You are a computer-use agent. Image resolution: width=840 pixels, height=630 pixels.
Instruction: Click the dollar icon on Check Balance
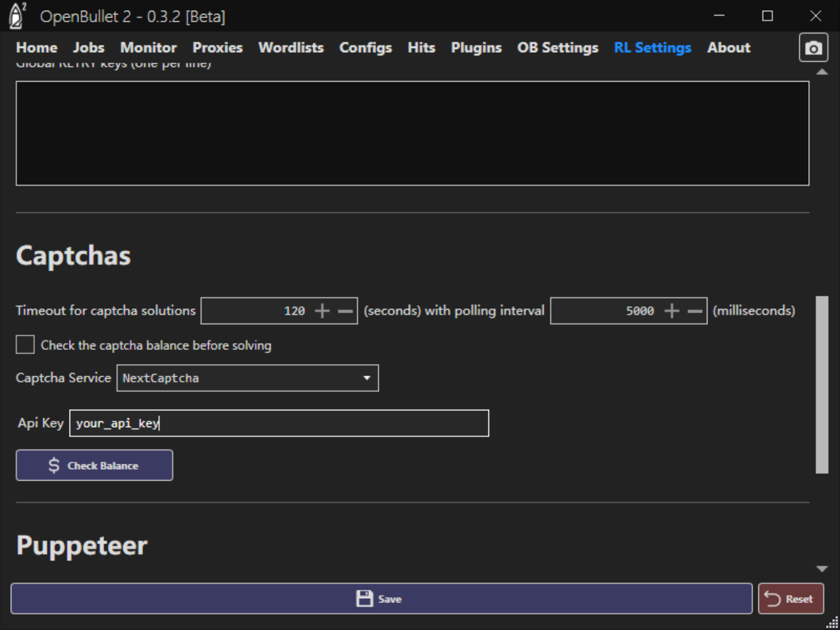point(53,464)
